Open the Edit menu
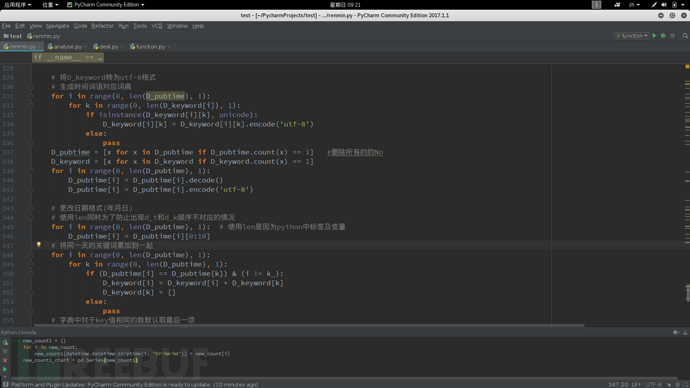Viewport: 690px width, 388px height. coord(20,26)
